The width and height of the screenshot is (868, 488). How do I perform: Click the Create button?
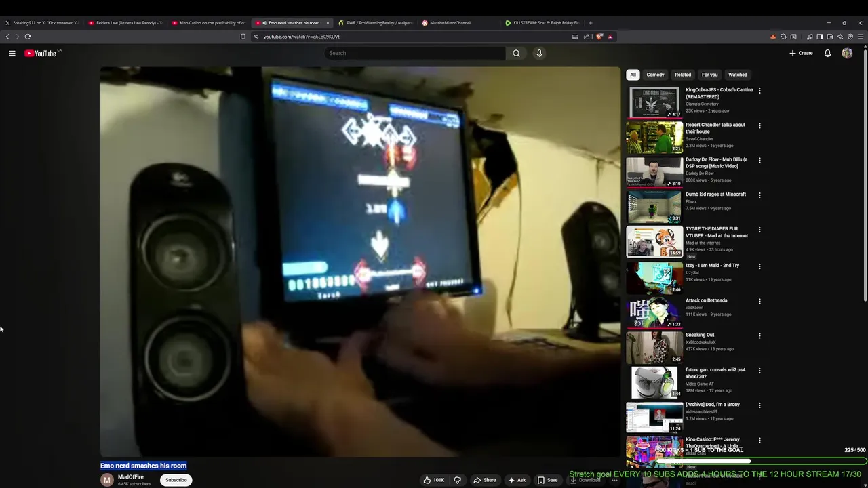click(x=801, y=53)
